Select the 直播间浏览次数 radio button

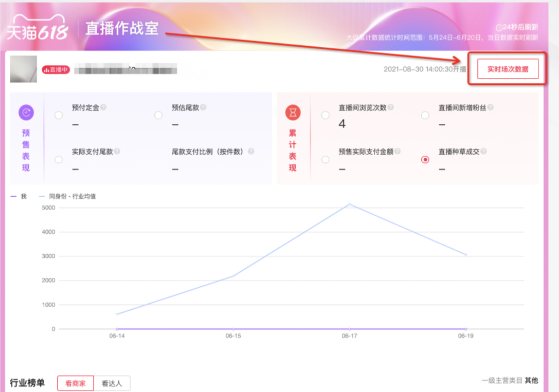click(x=325, y=115)
